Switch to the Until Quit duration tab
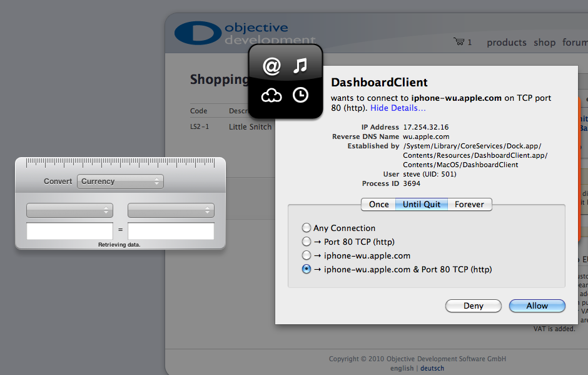Screen dimensions: 588x375 [x=422, y=204]
